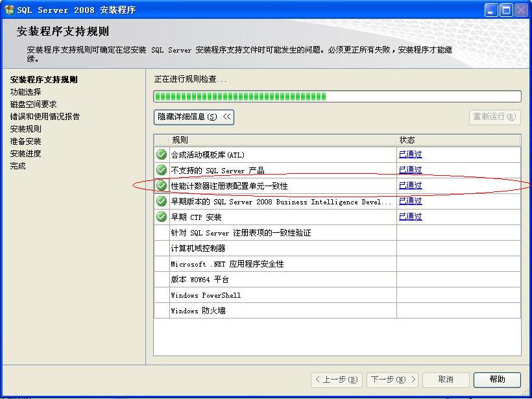Image resolution: width=532 pixels, height=399 pixels.
Task: Open help with the 帮助 button
Action: point(497,380)
